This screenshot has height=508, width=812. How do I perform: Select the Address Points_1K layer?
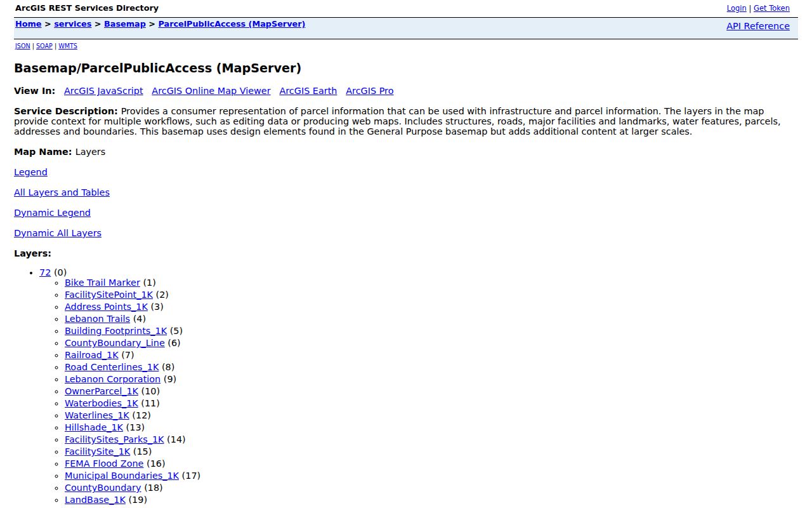pyautogui.click(x=106, y=307)
